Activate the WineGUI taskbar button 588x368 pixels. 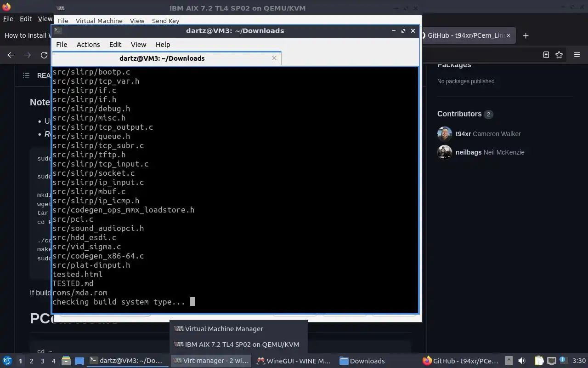[294, 361]
